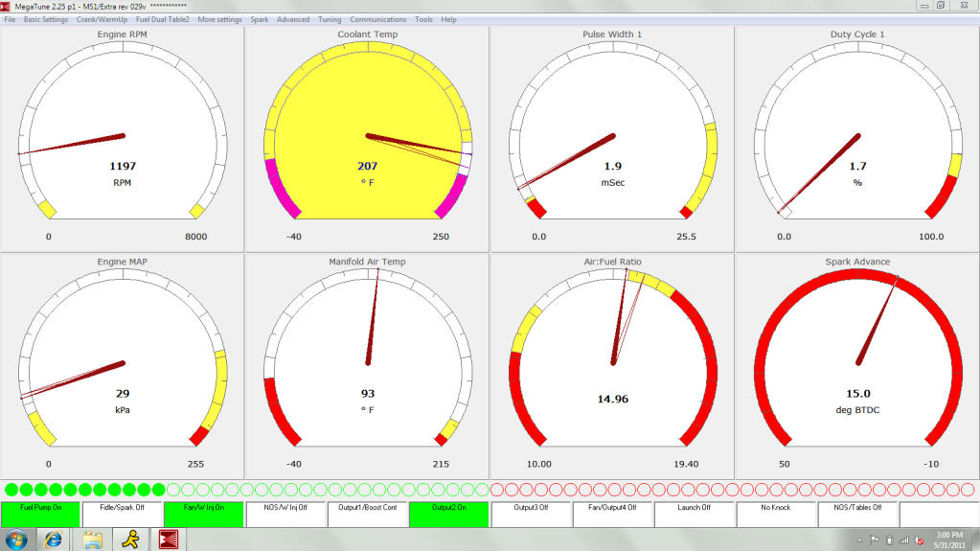Click the 8000 max RPM label
The height and width of the screenshot is (551, 980).
point(196,237)
